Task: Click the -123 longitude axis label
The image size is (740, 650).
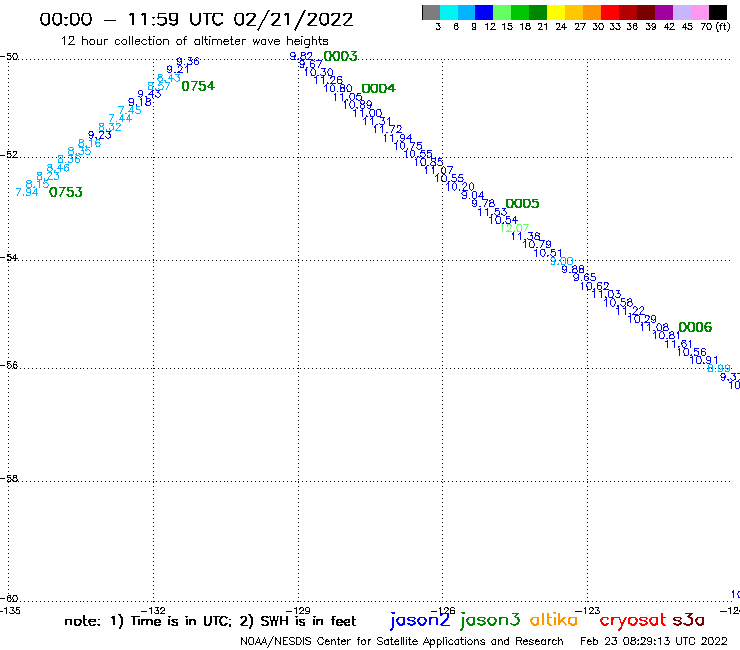Action: coord(588,610)
